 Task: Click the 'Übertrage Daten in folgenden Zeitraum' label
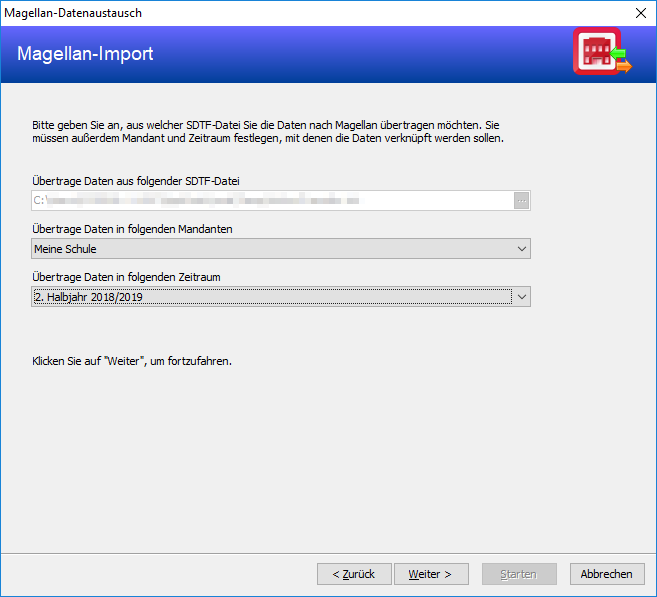pos(126,277)
